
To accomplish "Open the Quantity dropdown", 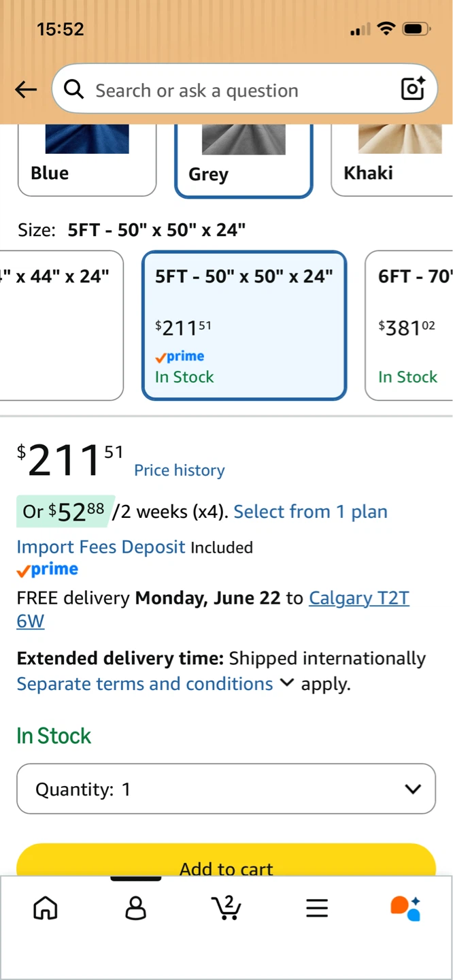I will (x=226, y=789).
